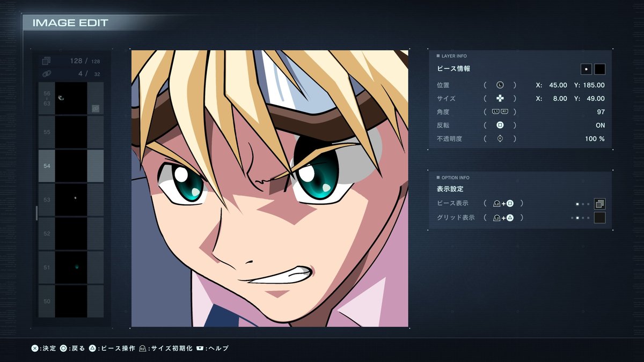Click the piece shape preview icon

pos(586,69)
